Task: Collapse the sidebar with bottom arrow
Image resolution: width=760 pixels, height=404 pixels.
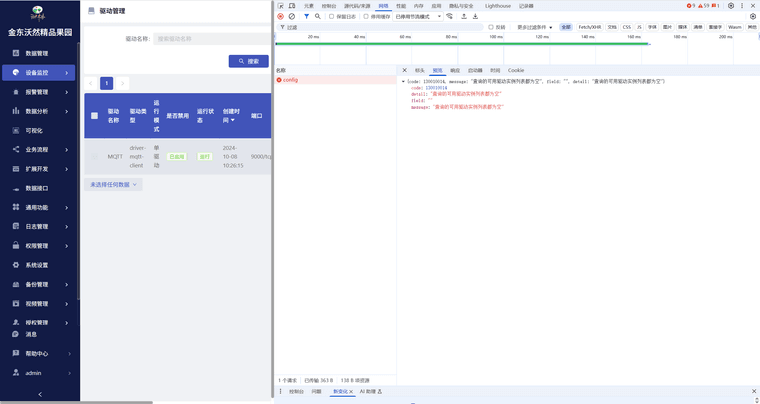Action: coord(40,394)
